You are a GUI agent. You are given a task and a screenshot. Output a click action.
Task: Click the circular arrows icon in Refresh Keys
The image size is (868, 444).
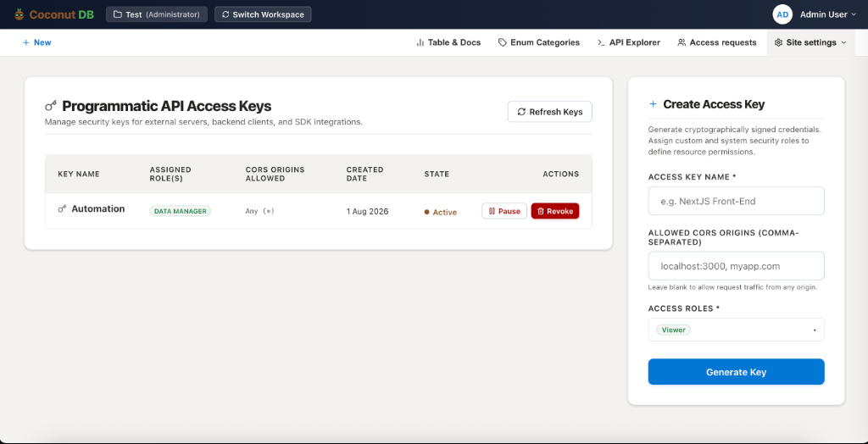click(521, 112)
